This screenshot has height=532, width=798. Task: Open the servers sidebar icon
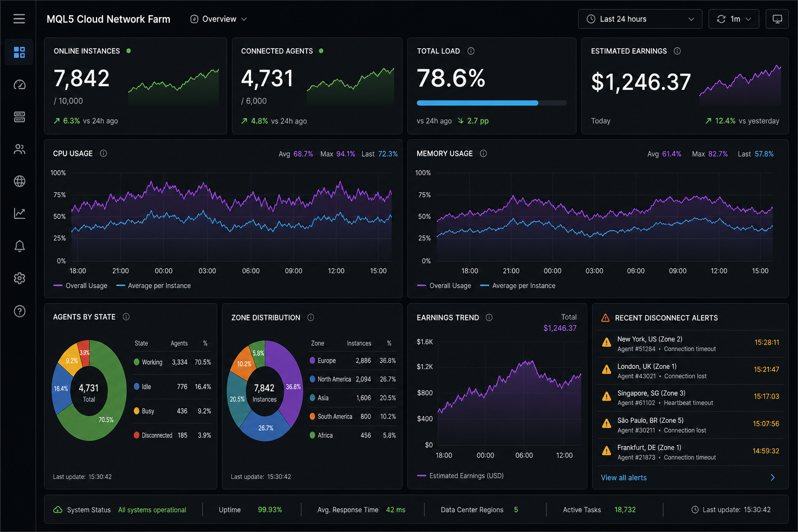pyautogui.click(x=19, y=117)
